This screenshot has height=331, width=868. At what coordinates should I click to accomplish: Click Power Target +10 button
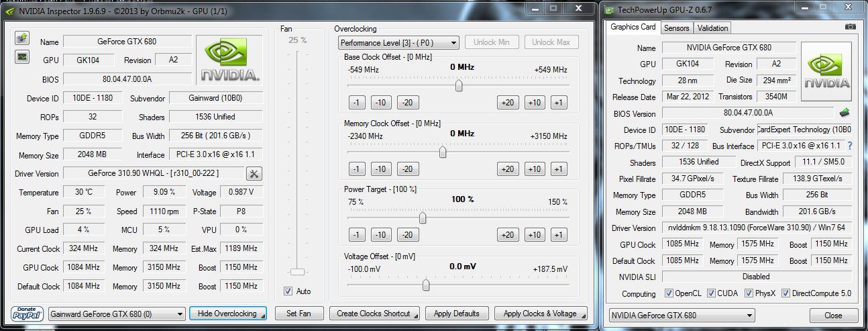point(534,235)
